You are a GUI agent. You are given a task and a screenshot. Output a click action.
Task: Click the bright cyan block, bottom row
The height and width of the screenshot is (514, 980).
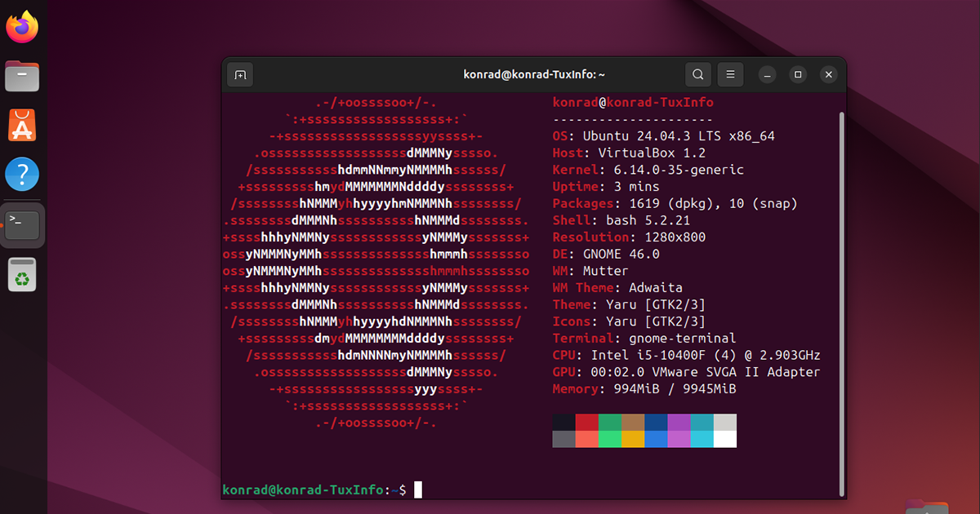click(702, 439)
